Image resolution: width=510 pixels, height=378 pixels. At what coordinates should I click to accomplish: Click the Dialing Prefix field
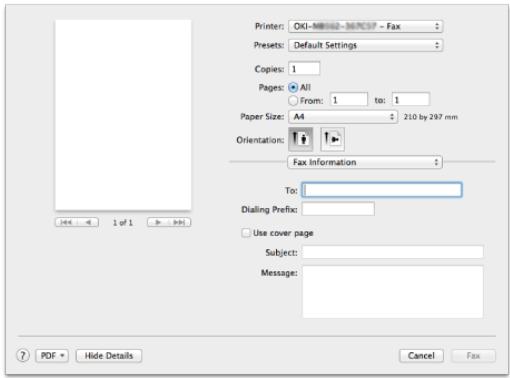click(338, 209)
